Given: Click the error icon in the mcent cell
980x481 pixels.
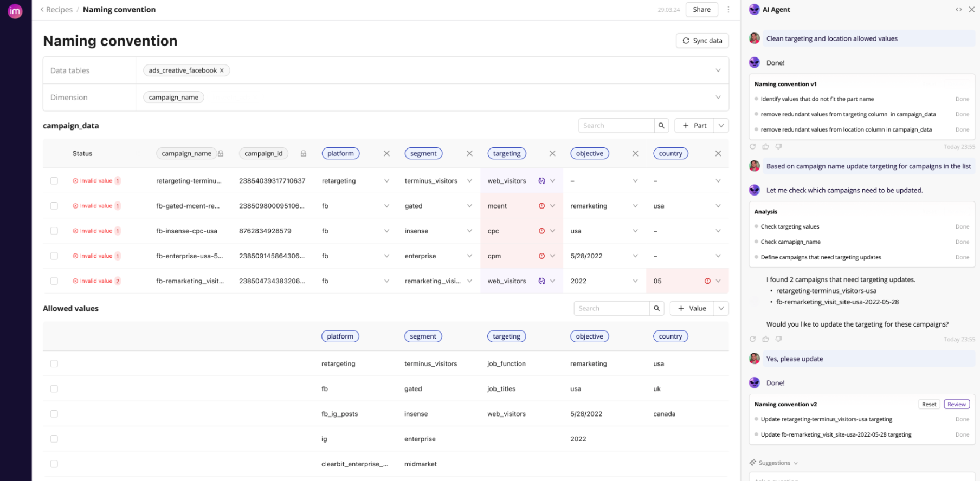Looking at the screenshot, I should (x=541, y=206).
